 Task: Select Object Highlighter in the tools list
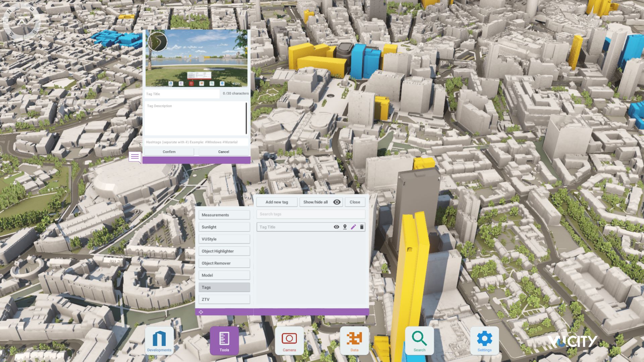point(224,251)
